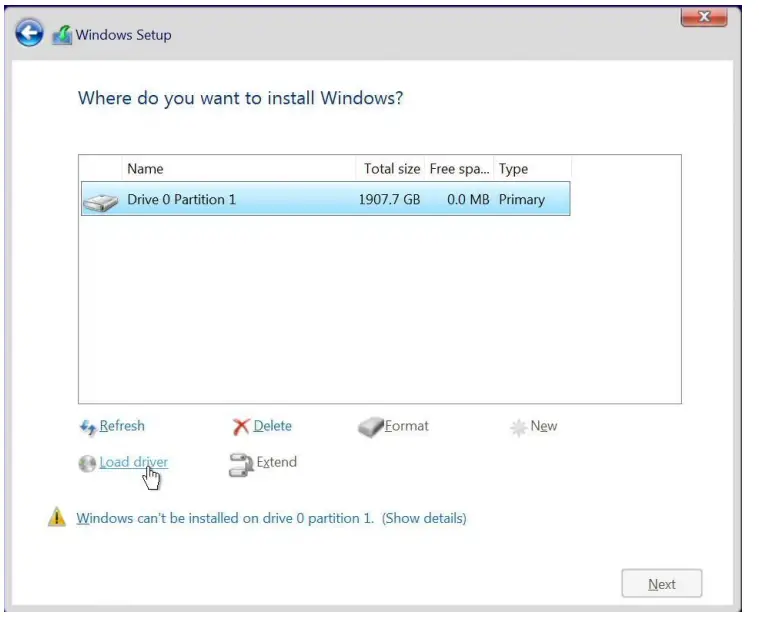Viewport: 759px width, 620px height.
Task: Click the New partition starburst icon
Action: pos(518,428)
